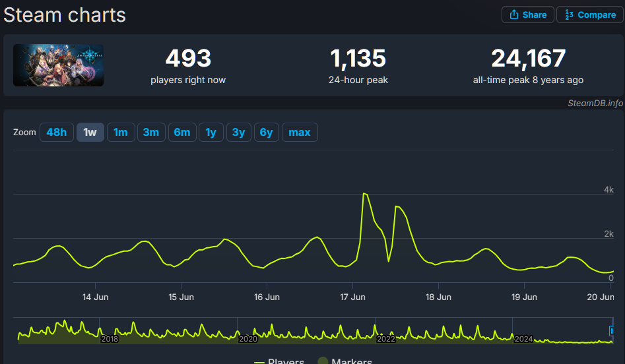Toggle the Markers series in legend
The width and height of the screenshot is (625, 364).
345,361
